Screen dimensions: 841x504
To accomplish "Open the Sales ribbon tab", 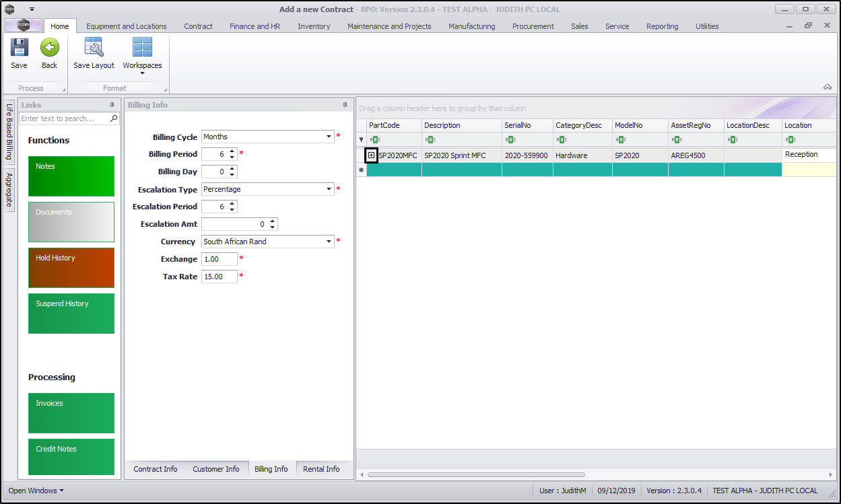I will (580, 26).
